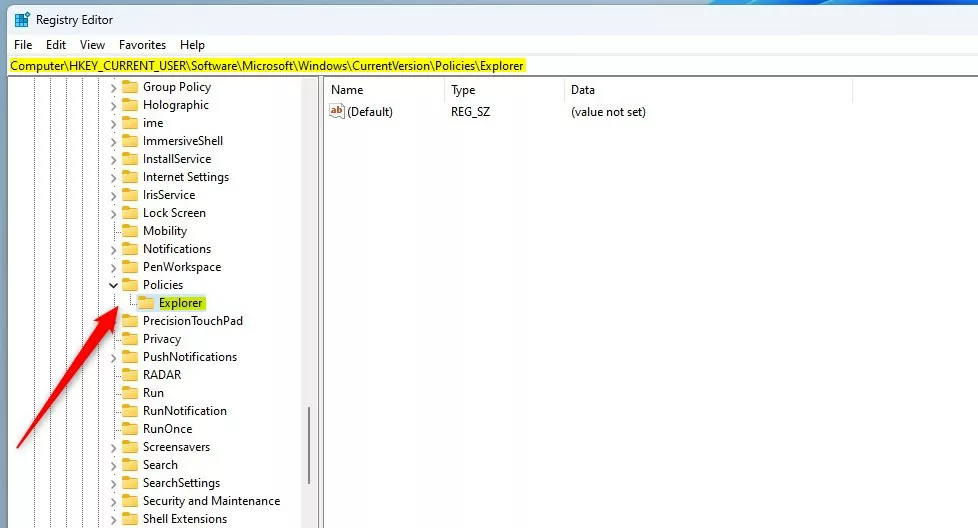Click the InstallService folder icon
The height and width of the screenshot is (528, 978).
point(130,159)
